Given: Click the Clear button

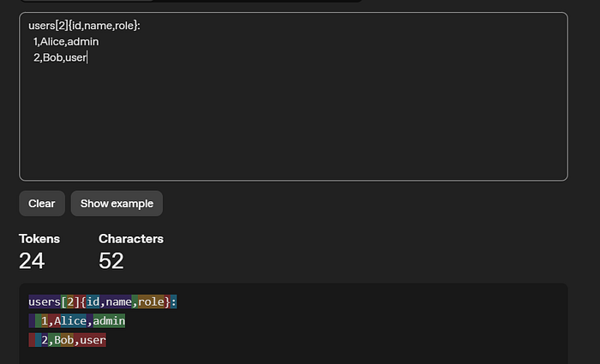Looking at the screenshot, I should 41,204.
